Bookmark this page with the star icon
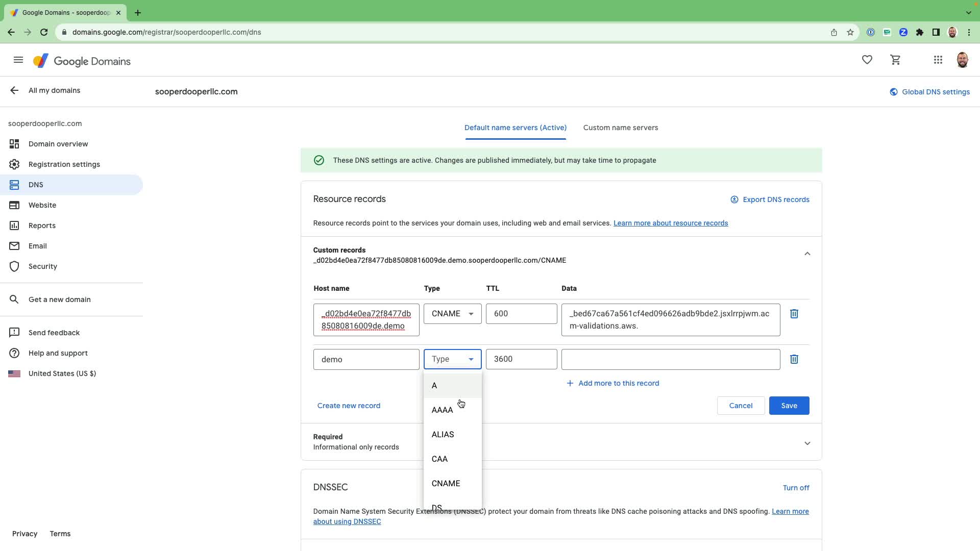The width and height of the screenshot is (980, 551). click(x=850, y=32)
